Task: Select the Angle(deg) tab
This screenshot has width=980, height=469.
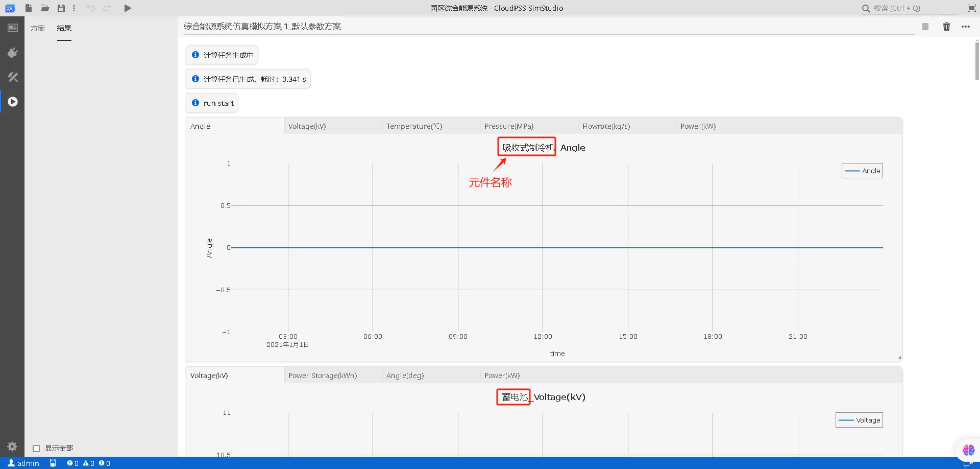Action: [431, 376]
